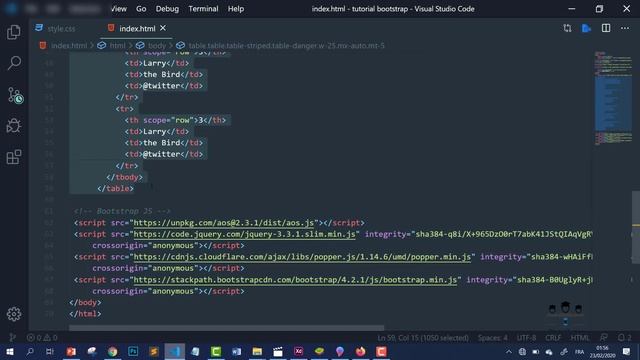Open Windows search from taskbar
This screenshot has width=640, height=360.
(x=30, y=351)
